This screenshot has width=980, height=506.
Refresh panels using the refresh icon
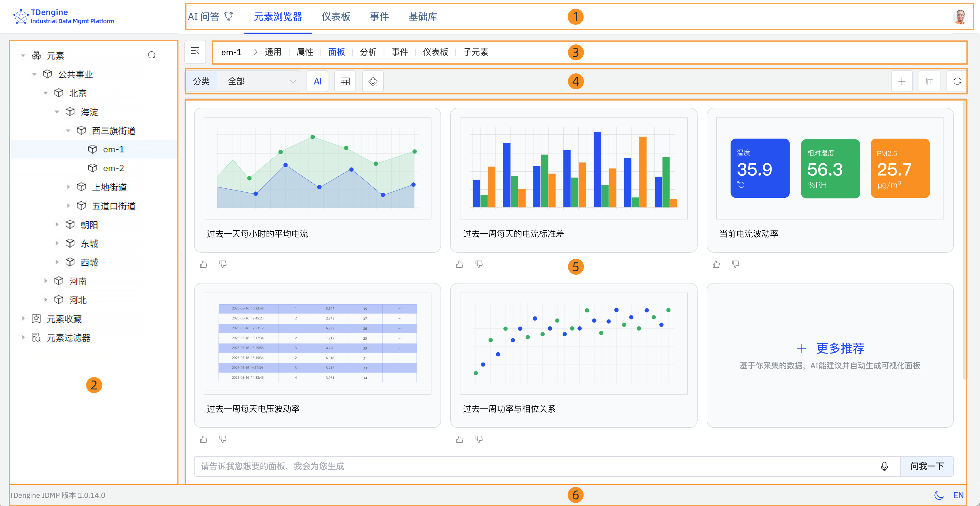pyautogui.click(x=957, y=81)
